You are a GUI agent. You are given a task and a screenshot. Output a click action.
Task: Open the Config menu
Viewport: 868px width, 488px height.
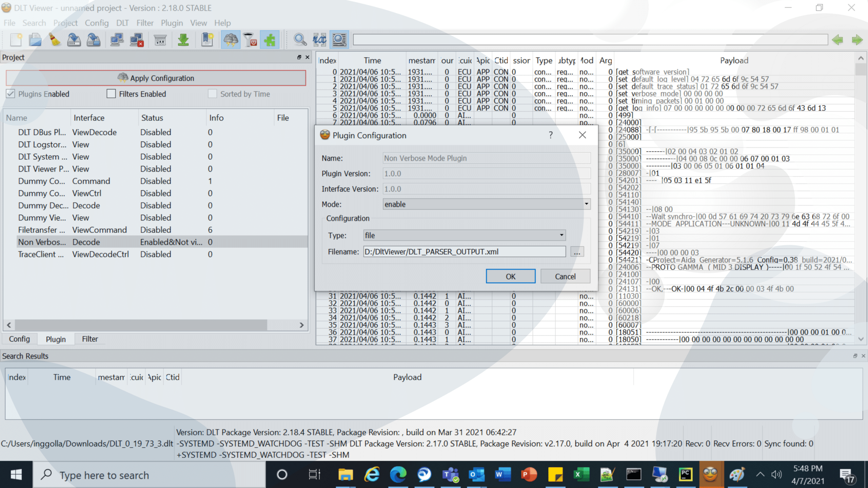[97, 23]
